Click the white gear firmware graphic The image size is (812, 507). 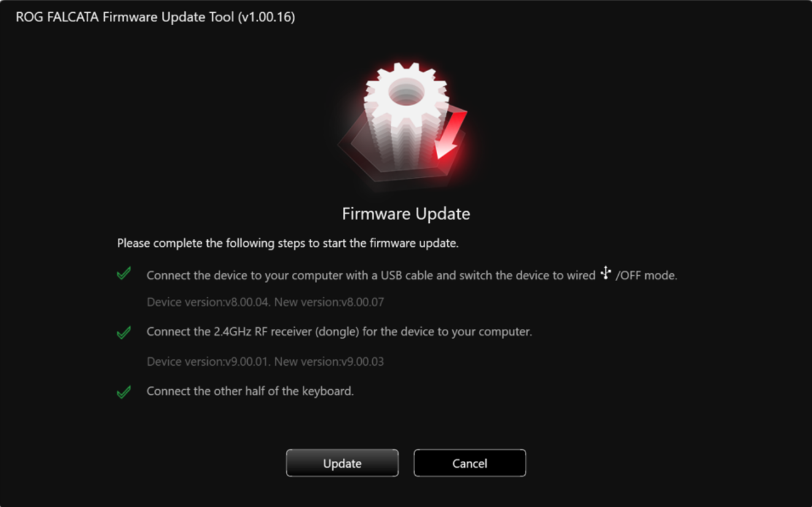click(405, 114)
